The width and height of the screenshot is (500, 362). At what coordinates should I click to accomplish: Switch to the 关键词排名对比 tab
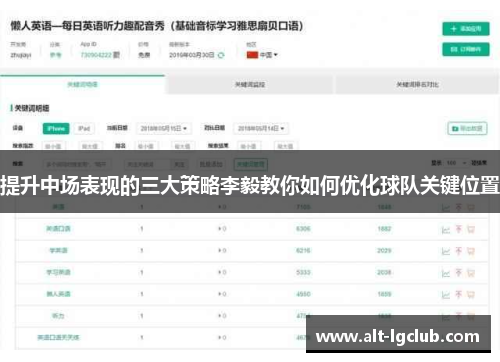coord(417,85)
